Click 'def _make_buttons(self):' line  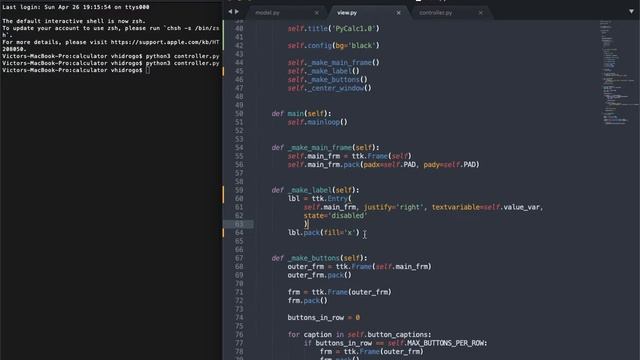pyautogui.click(x=319, y=258)
